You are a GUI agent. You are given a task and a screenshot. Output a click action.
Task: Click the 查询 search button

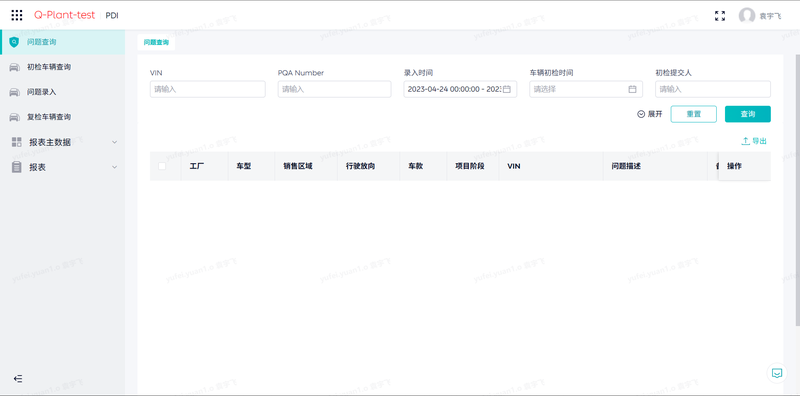[747, 114]
